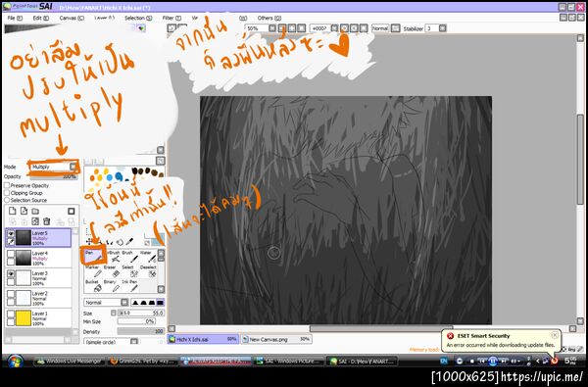
Task: Open the Selection menu
Action: tap(138, 18)
